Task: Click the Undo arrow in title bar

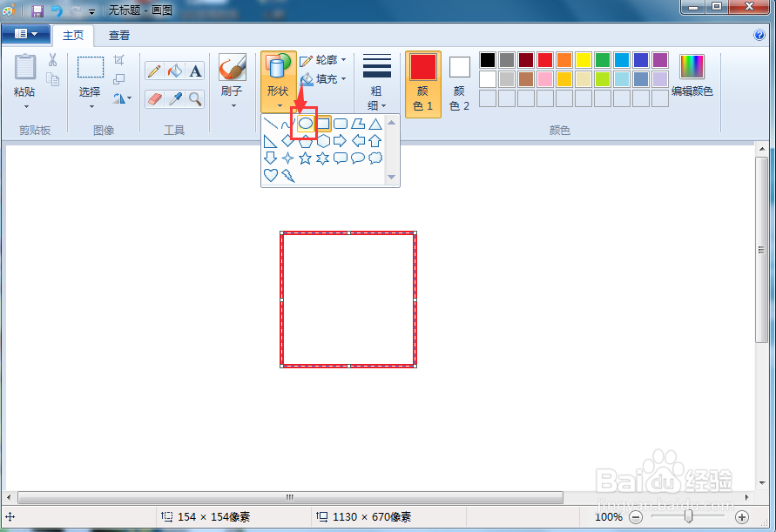Action: [57, 10]
